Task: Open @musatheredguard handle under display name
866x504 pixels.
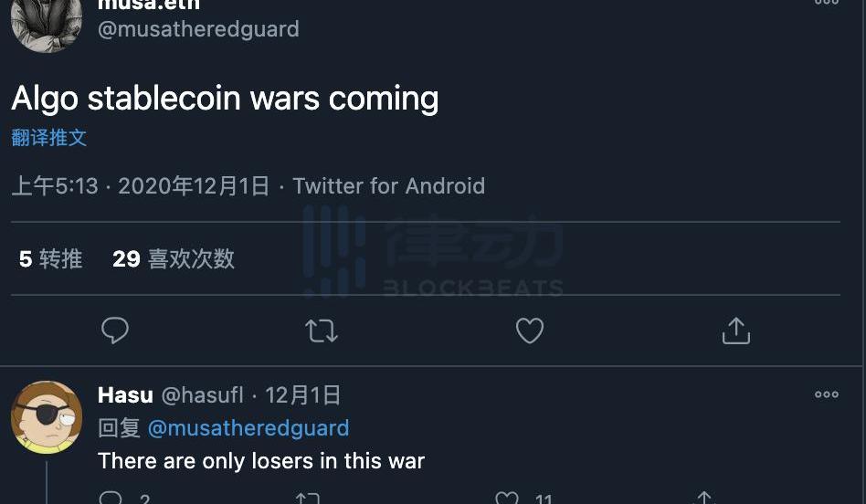Action: (x=198, y=28)
